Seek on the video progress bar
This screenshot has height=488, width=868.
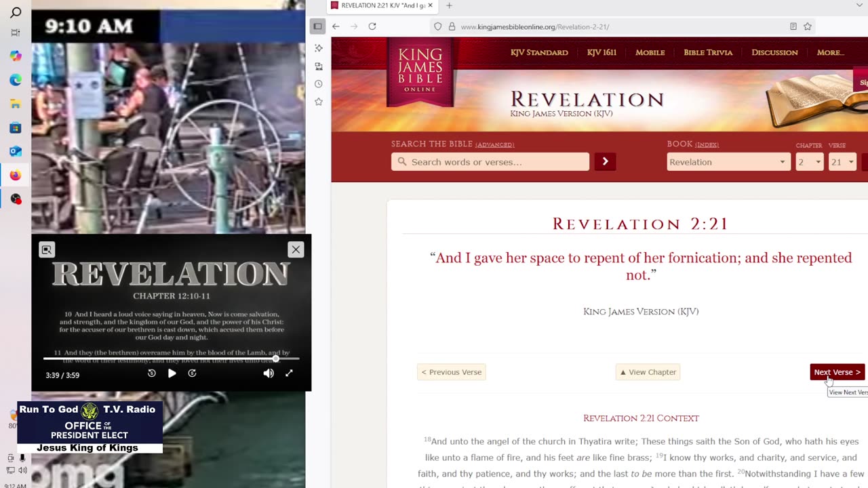click(171, 359)
